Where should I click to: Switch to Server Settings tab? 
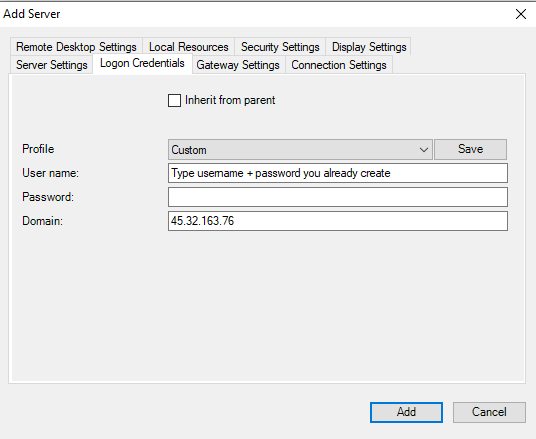click(x=52, y=65)
